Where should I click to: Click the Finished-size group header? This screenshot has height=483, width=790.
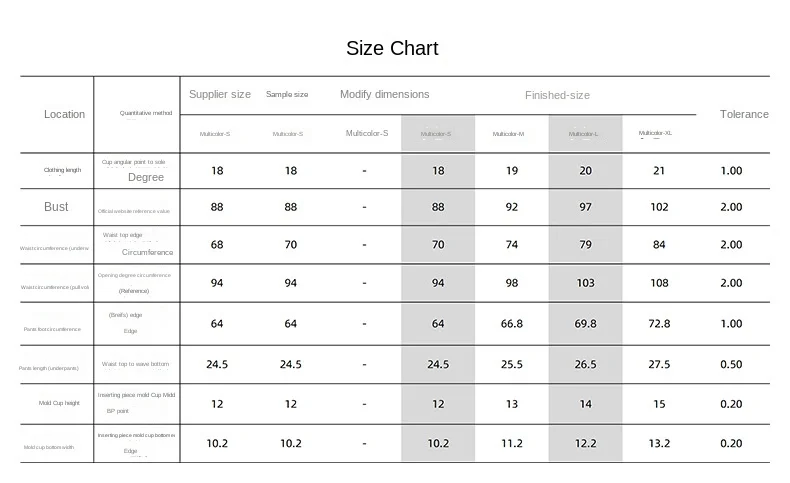point(557,95)
